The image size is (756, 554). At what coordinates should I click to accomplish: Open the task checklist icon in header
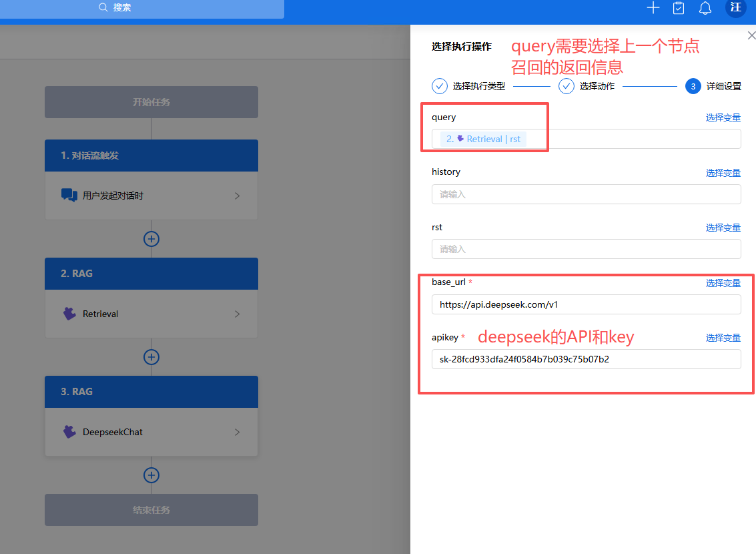click(679, 8)
